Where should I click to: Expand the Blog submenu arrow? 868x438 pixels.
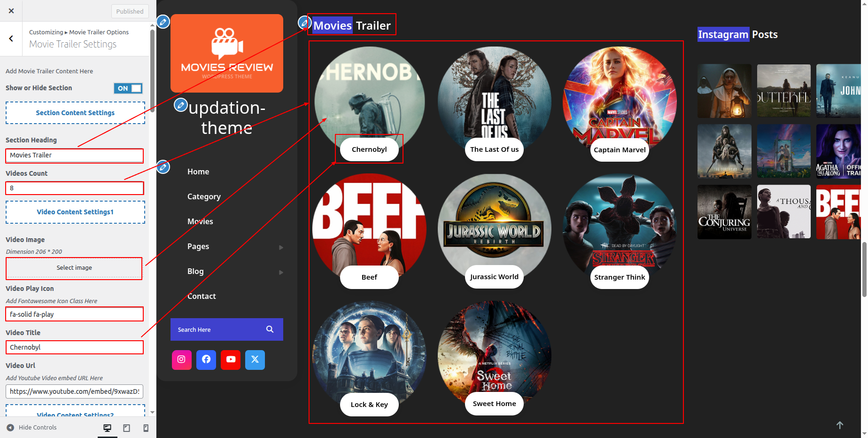coord(281,272)
